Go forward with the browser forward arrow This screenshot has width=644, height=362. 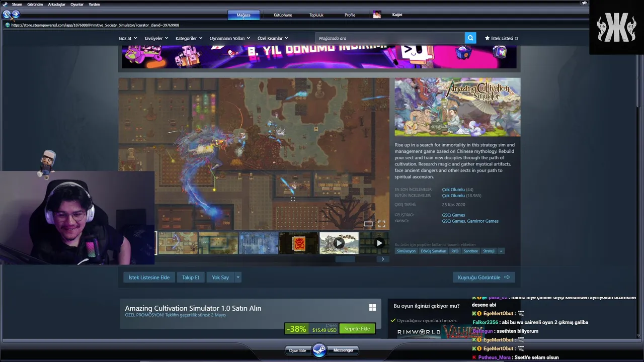click(x=15, y=15)
